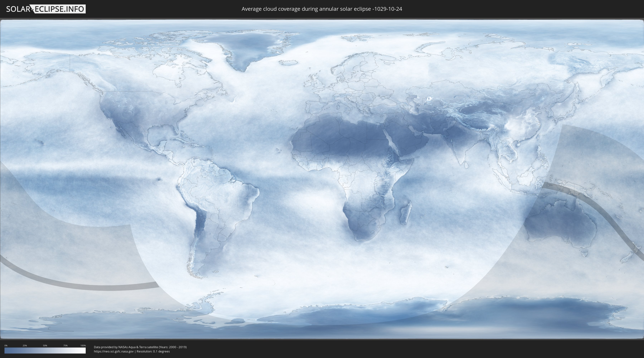The image size is (644, 358).
Task: Open the https://neo.sci.gsfc.nasa.gov link text
Action: tap(114, 352)
